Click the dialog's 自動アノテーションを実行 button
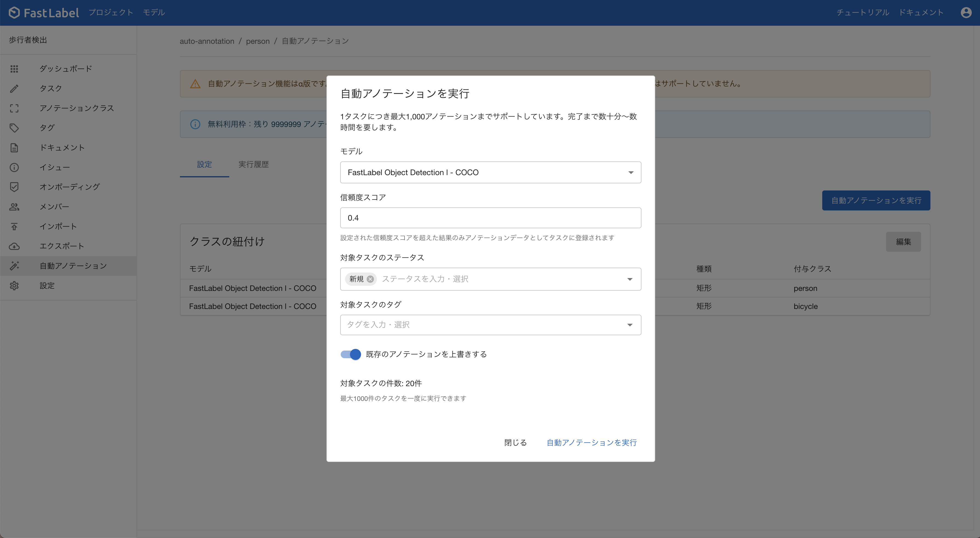980x538 pixels. tap(592, 442)
